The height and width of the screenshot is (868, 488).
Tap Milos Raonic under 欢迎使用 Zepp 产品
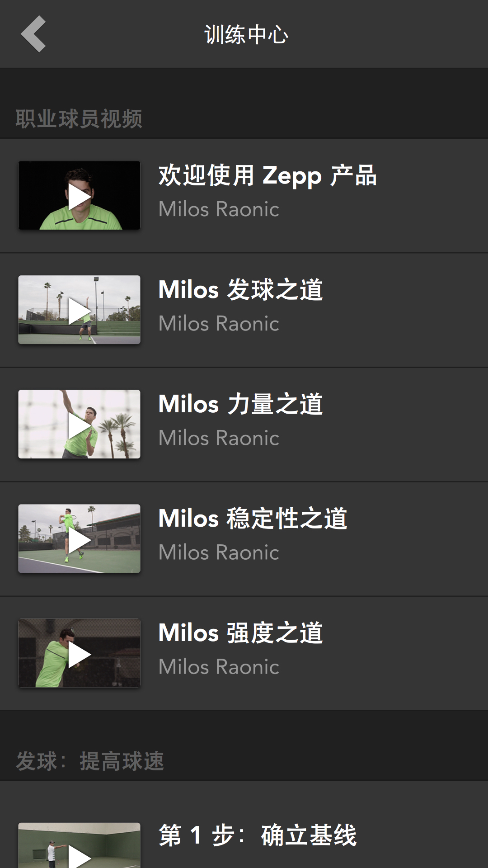click(x=219, y=209)
